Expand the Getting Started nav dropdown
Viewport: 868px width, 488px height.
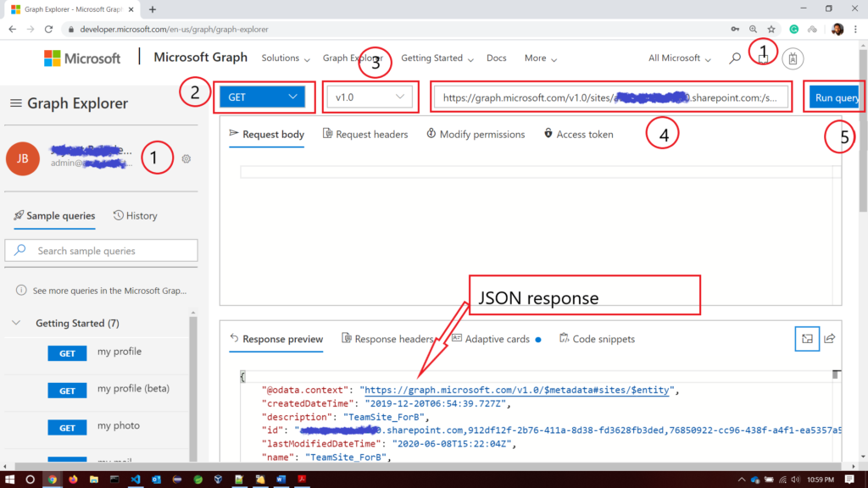point(437,58)
